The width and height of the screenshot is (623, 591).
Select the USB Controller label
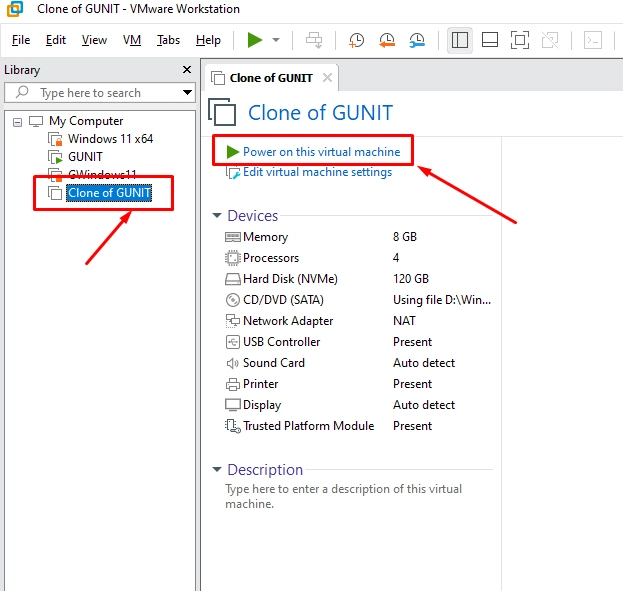[282, 342]
